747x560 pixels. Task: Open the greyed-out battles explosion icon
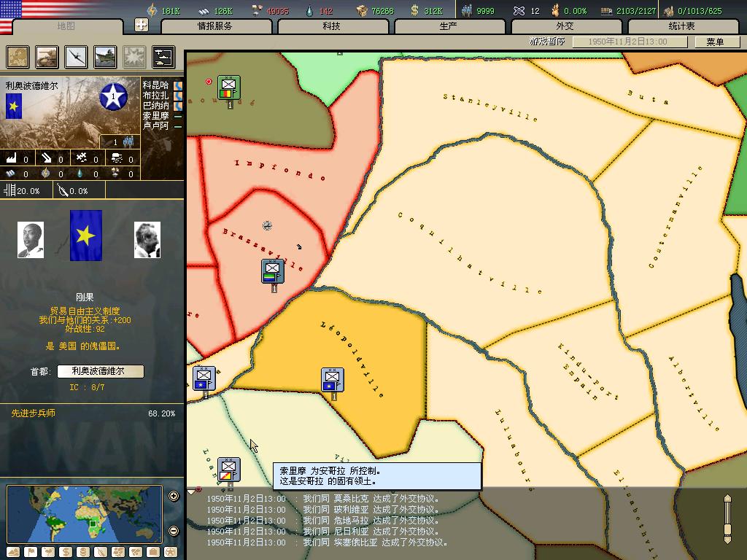[134, 57]
